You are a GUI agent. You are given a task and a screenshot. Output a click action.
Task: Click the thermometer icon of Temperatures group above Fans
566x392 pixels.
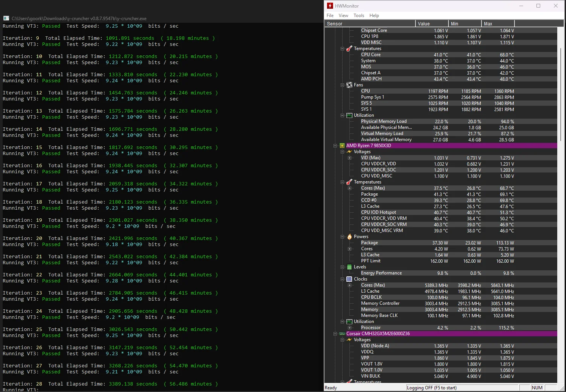[349, 49]
